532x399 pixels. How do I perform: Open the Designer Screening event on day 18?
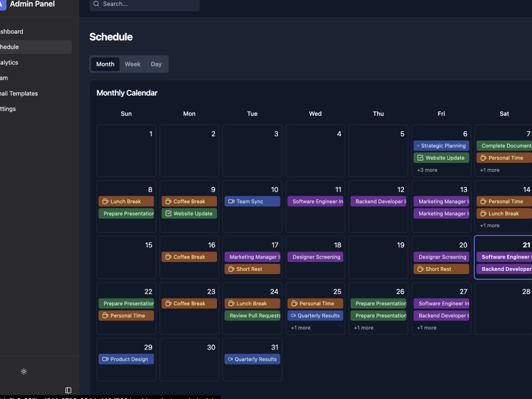click(315, 257)
